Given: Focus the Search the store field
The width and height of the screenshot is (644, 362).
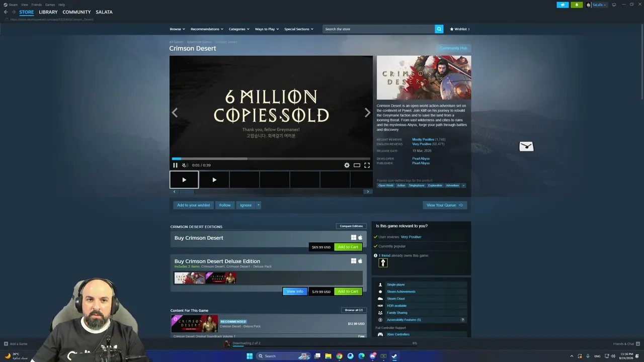Looking at the screenshot, I should click(379, 29).
